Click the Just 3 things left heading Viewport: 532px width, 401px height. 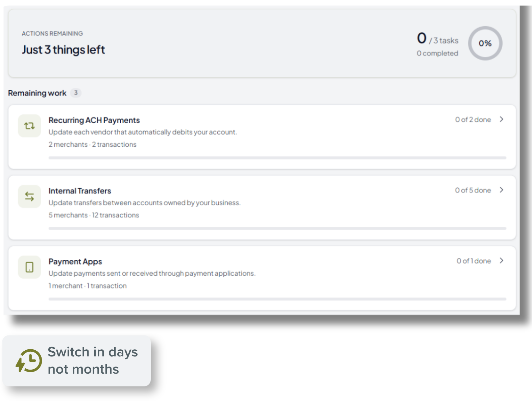click(x=64, y=50)
